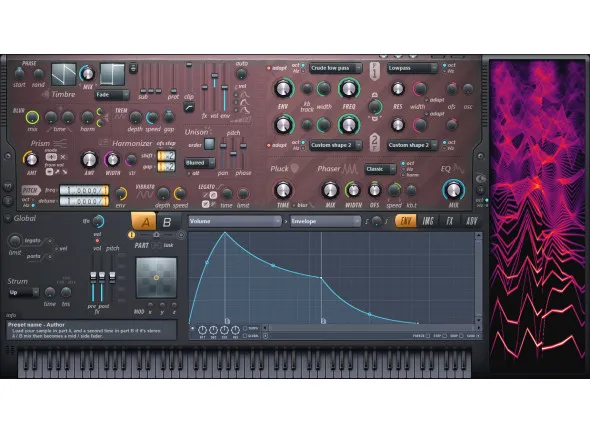Switch to the IMG editor tab
Screen dimensions: 590x434
428,221
